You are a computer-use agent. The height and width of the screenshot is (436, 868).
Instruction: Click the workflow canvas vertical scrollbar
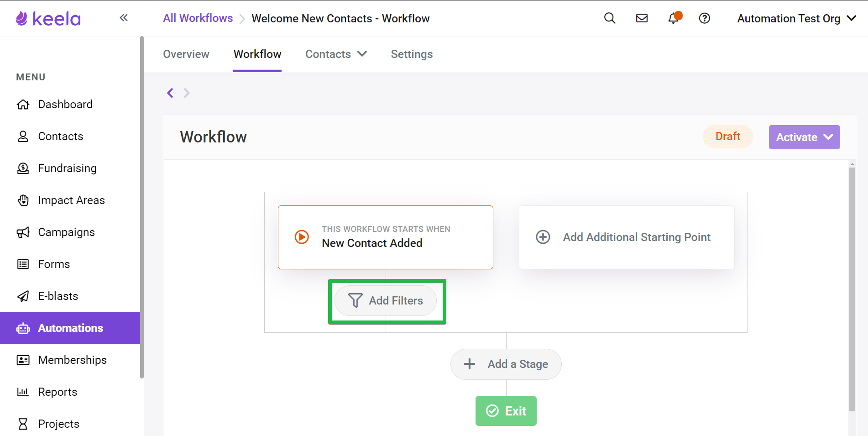click(852, 290)
